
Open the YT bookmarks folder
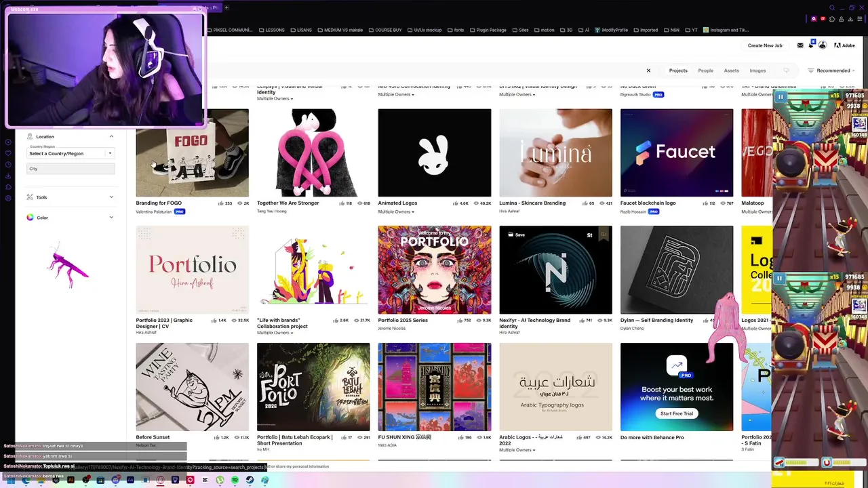tap(691, 30)
